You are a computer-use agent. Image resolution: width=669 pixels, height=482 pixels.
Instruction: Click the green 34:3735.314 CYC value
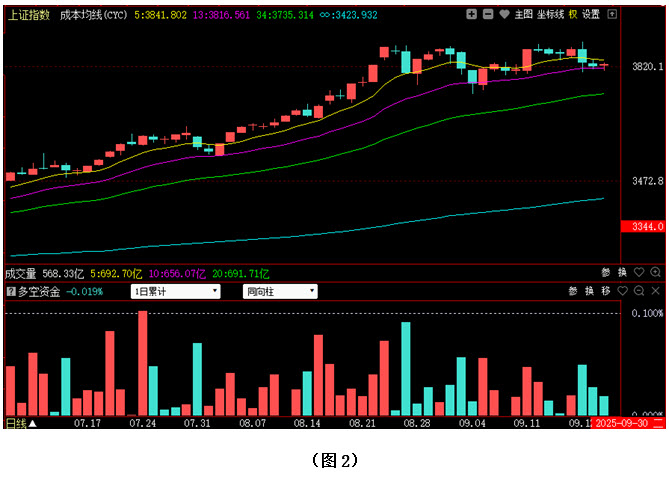(x=285, y=15)
